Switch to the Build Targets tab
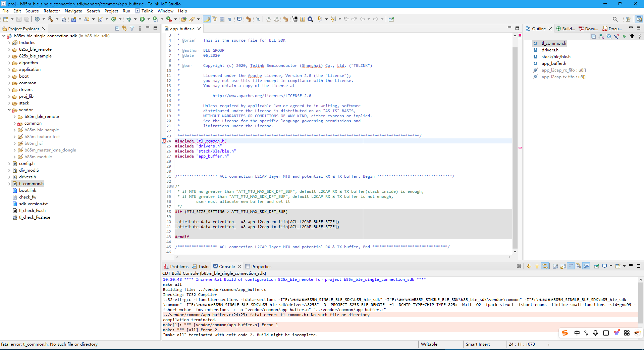644x350 pixels. click(x=566, y=29)
